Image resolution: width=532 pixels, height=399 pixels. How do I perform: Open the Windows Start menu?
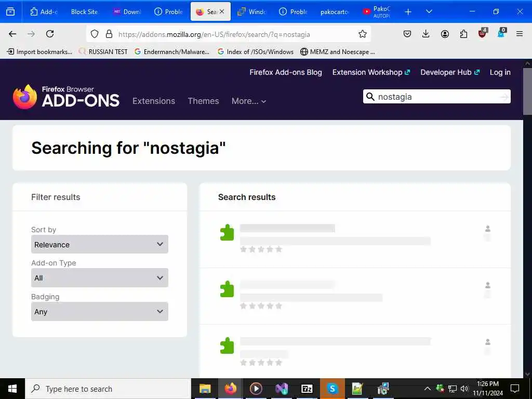12,389
